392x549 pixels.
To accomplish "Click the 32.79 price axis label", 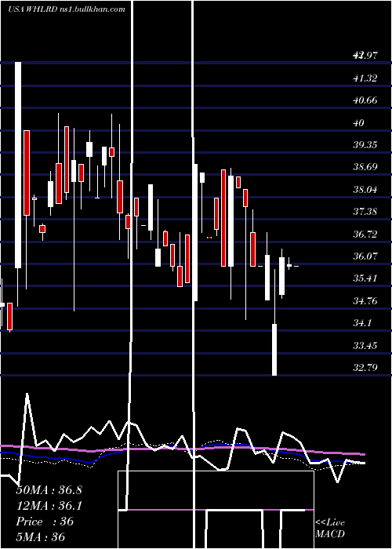I will pos(365,367).
